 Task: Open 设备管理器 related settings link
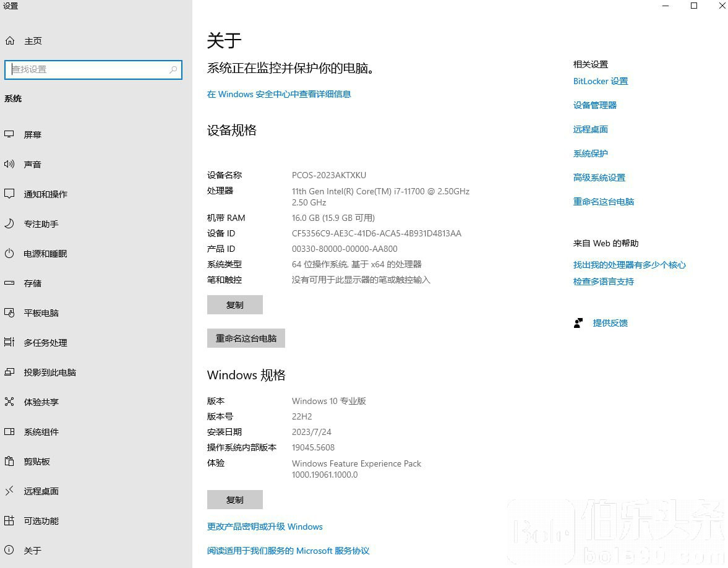tap(594, 105)
